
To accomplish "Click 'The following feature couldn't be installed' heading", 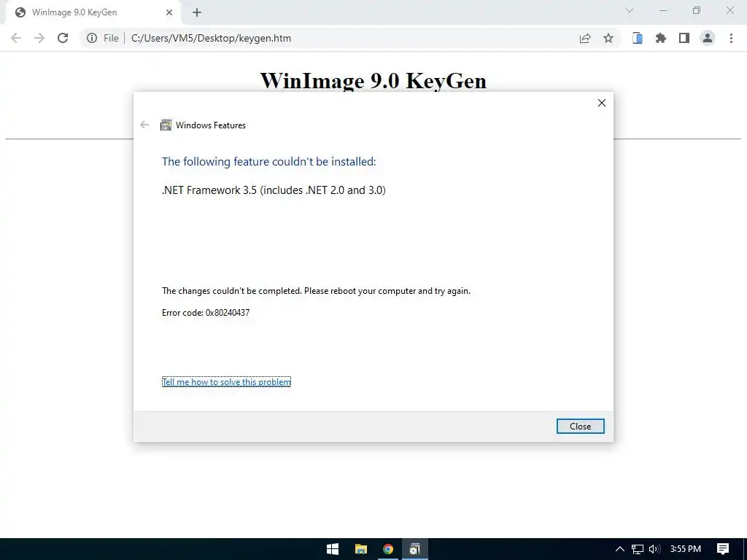I will (268, 162).
